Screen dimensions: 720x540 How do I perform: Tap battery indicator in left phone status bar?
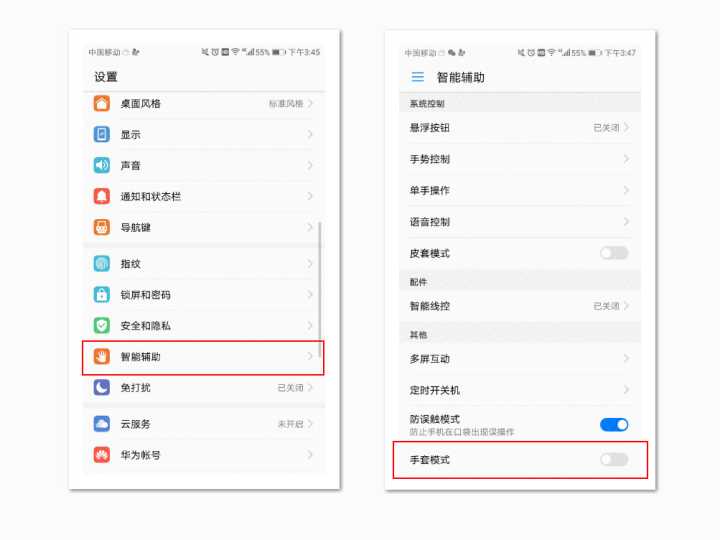pos(279,52)
